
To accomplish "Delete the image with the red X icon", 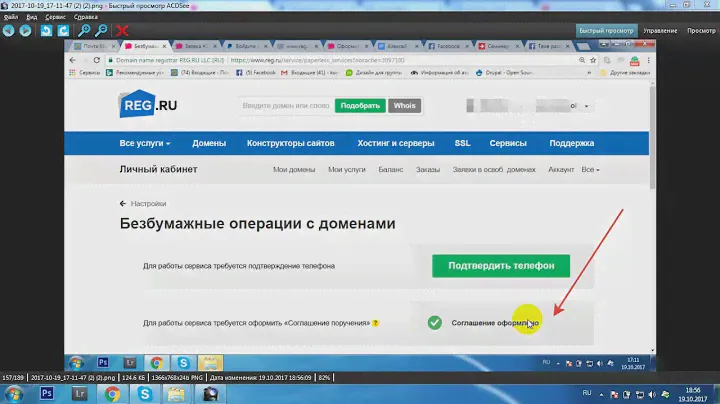I will coord(123,31).
